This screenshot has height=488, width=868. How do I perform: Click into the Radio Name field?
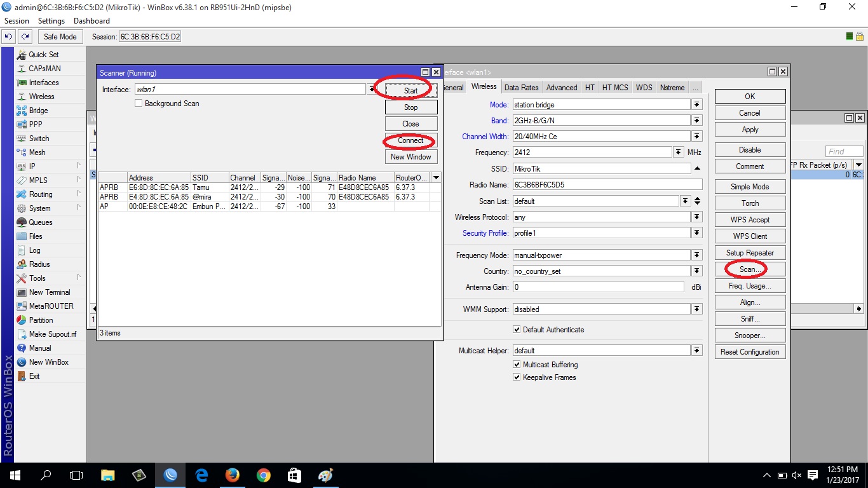[607, 185]
